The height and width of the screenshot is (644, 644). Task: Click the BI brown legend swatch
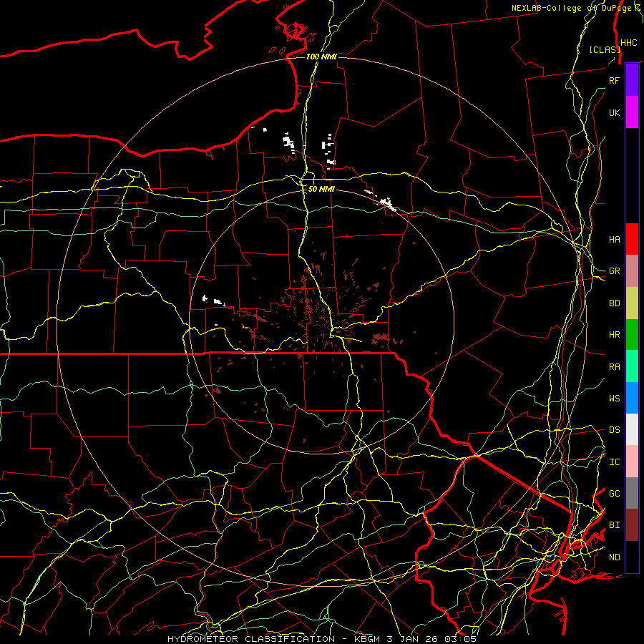[632, 525]
